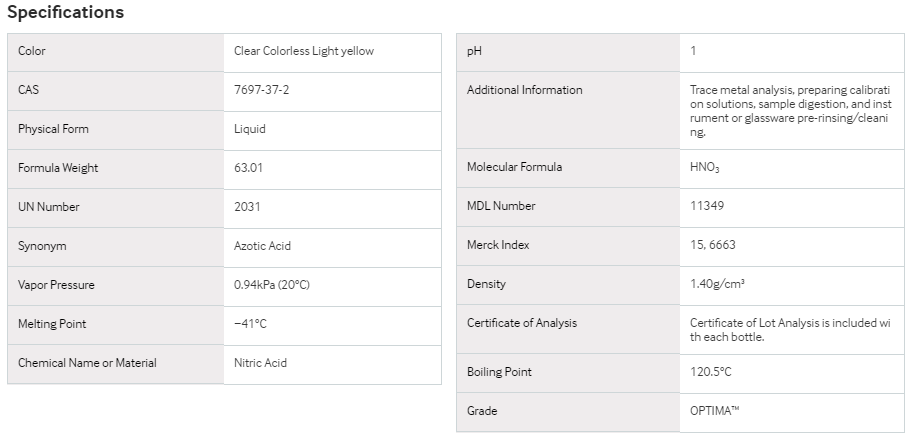Click the Additional Information description text
Viewport: 913px width, 442px height.
[791, 111]
